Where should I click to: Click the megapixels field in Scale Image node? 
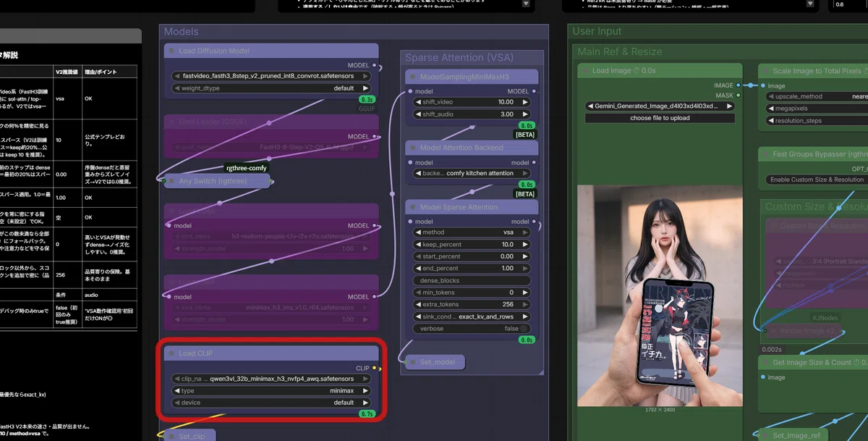click(x=817, y=109)
